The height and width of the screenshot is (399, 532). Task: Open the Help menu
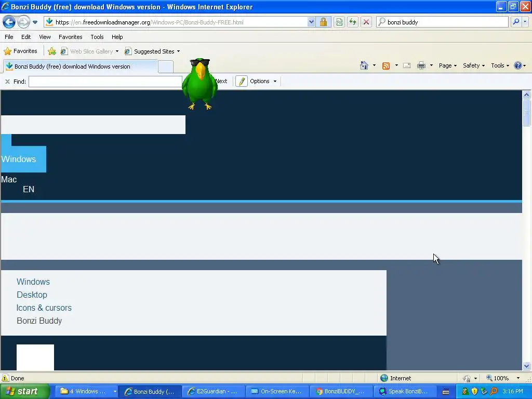117,37
